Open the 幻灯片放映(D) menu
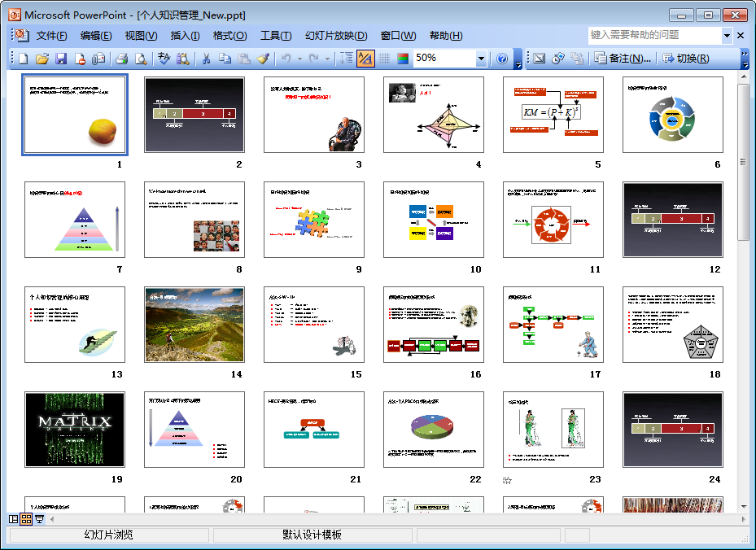Image resolution: width=756 pixels, height=550 pixels. coord(336,36)
